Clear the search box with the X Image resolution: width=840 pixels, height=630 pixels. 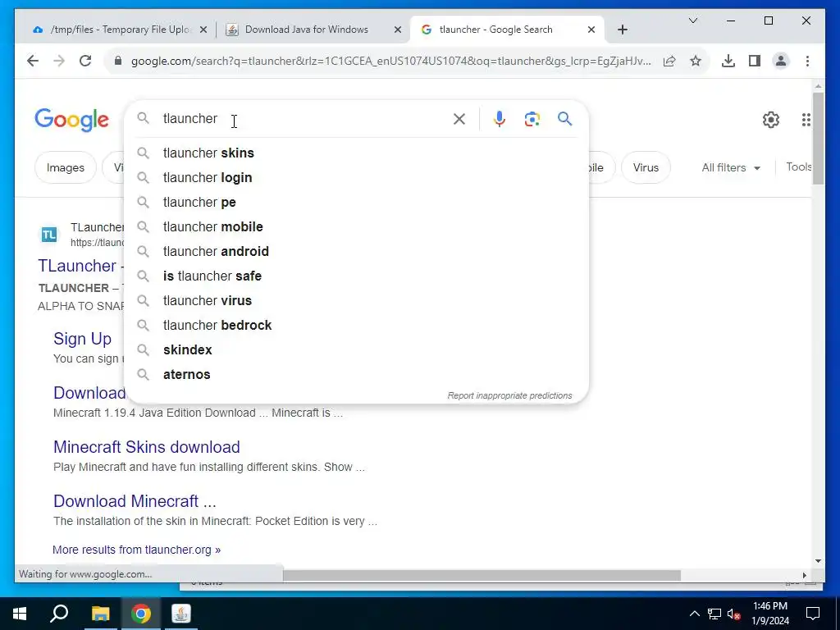point(459,119)
